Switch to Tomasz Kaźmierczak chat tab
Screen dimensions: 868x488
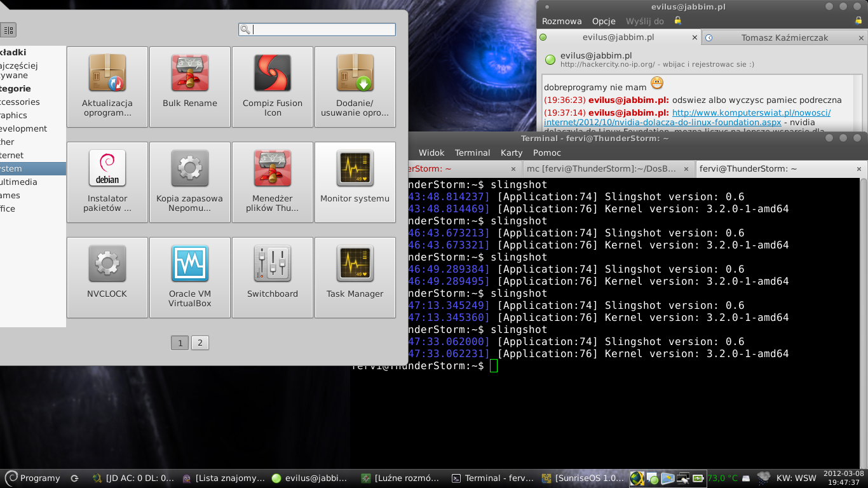[784, 37]
